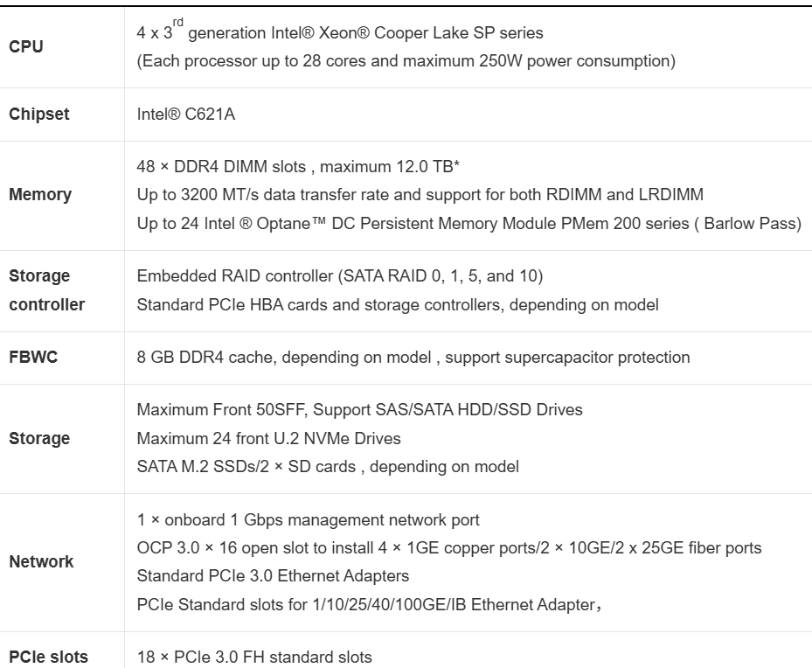Click the Storage controller row label
Image resolution: width=812 pixels, height=668 pixels.
46,290
